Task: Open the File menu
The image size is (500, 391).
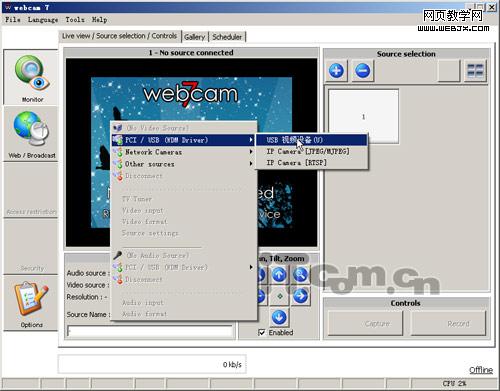Action: [13, 20]
